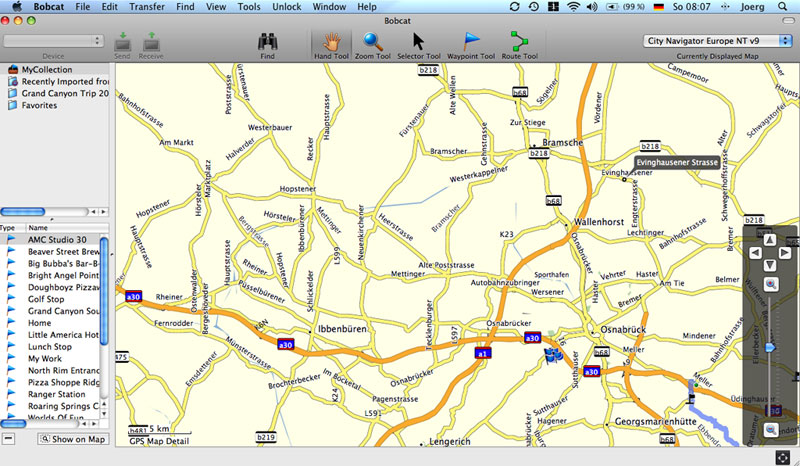The height and width of the screenshot is (466, 800).
Task: Open Find with the binoculars icon
Action: coord(267,44)
